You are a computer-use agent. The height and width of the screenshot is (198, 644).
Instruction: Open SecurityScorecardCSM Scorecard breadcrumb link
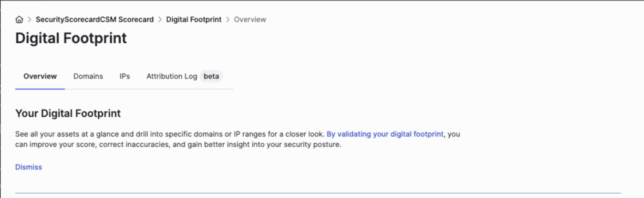(x=95, y=20)
